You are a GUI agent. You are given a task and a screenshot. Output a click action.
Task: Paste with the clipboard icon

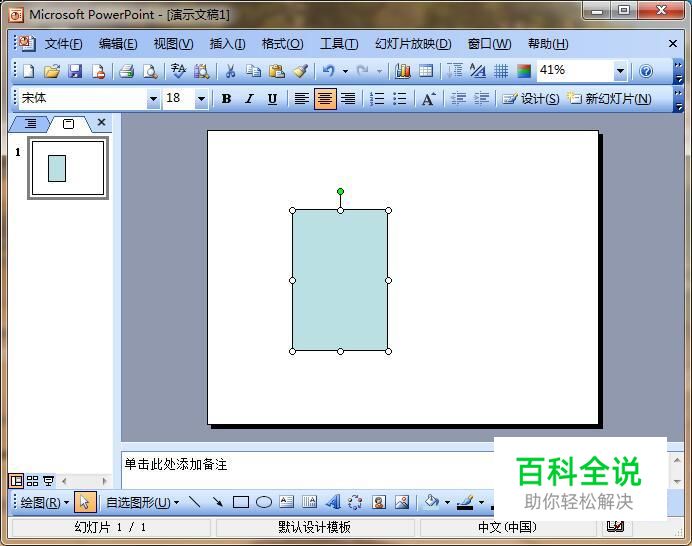[x=277, y=71]
